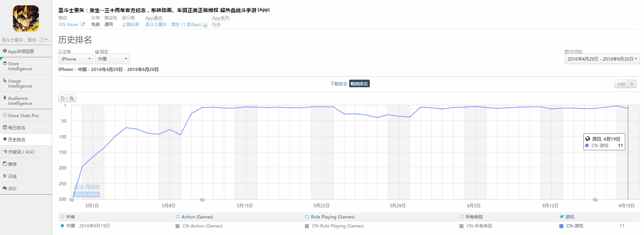The image size is (644, 235).
Task: Click the Store Stats Pro sidebar icon
Action: pos(5,115)
